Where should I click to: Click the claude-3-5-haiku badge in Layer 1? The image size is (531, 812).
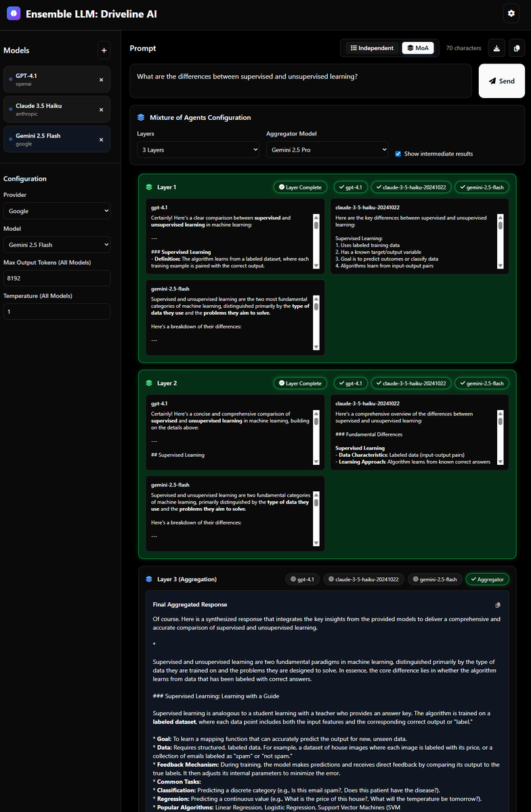click(411, 187)
